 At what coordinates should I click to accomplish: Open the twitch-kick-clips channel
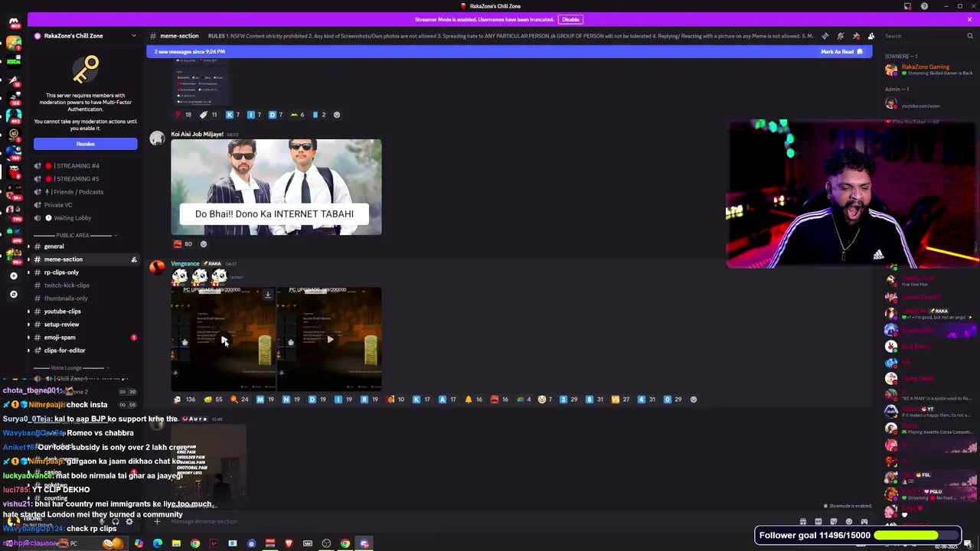[x=85, y=285]
